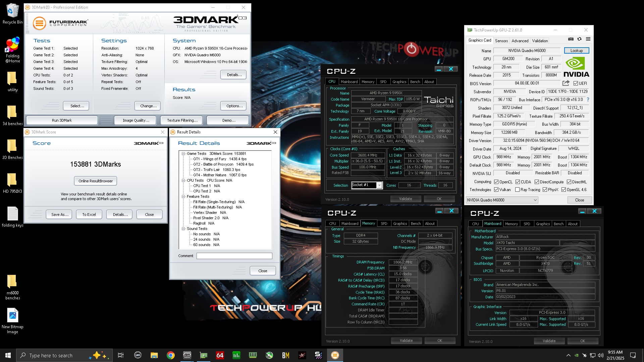Select the 2D Benches desktop folder
Screen dimensions: 644x362
tap(12, 149)
